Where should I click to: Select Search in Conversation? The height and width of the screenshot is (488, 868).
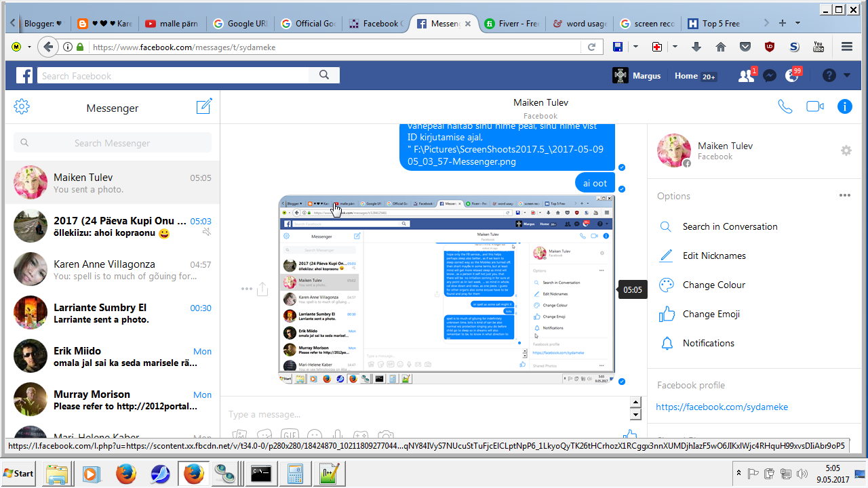(x=730, y=226)
